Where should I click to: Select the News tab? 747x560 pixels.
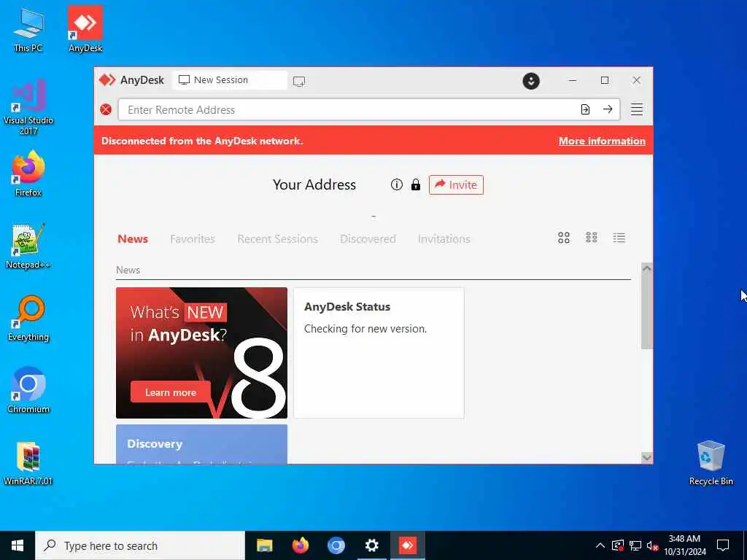pyautogui.click(x=133, y=238)
